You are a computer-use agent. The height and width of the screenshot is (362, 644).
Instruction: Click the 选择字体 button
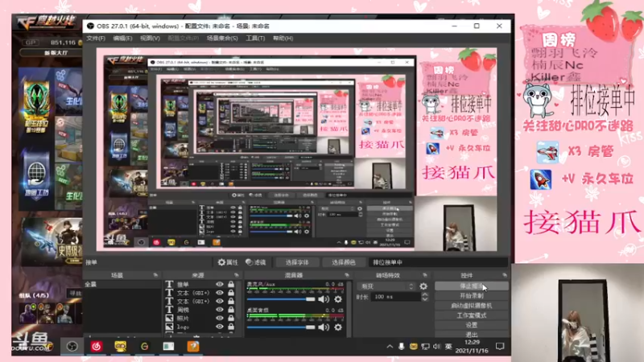tap(297, 262)
